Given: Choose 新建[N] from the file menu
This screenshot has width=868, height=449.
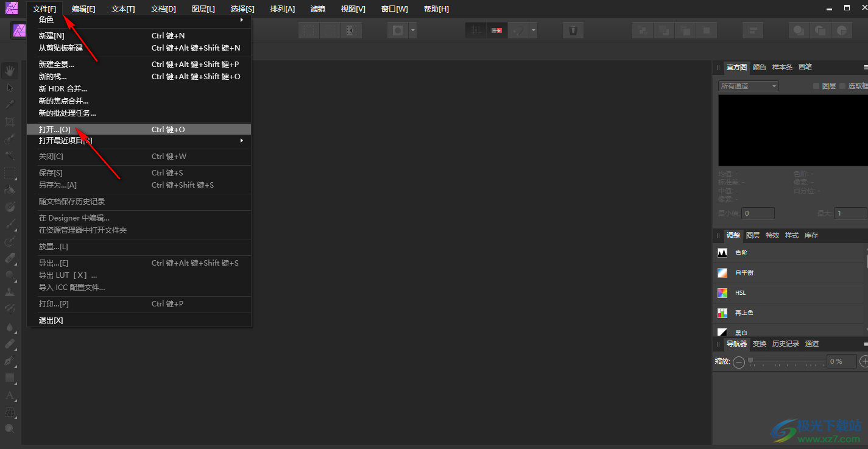Looking at the screenshot, I should pyautogui.click(x=139, y=36).
